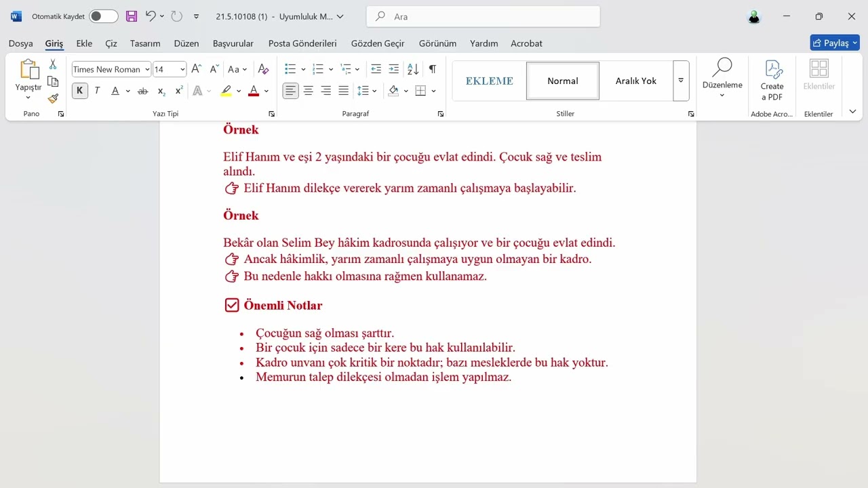Open the Dosya menu
The image size is (868, 488).
click(x=20, y=43)
